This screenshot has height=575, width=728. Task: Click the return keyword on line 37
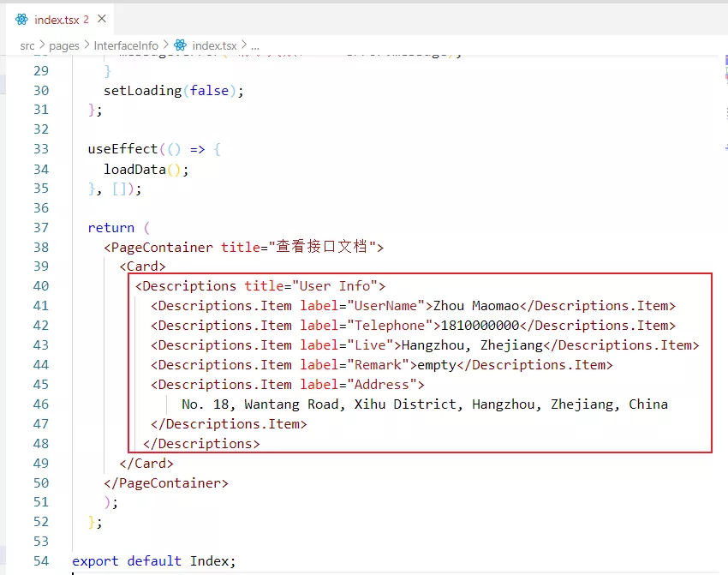[x=111, y=228]
